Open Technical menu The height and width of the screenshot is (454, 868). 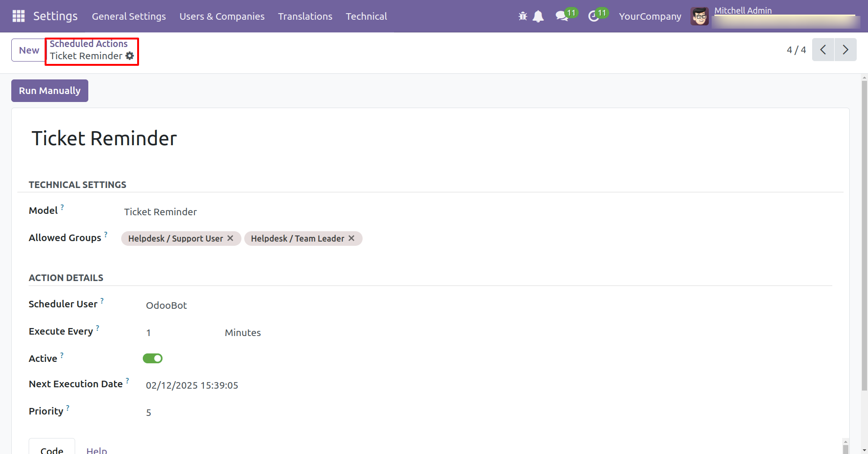pyautogui.click(x=366, y=16)
